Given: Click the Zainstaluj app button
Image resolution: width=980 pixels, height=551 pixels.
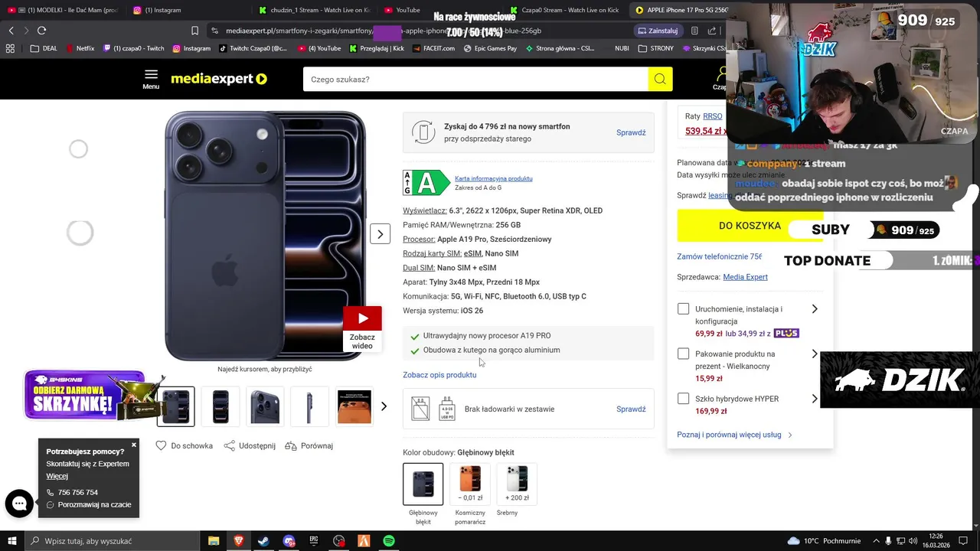Looking at the screenshot, I should (x=658, y=31).
